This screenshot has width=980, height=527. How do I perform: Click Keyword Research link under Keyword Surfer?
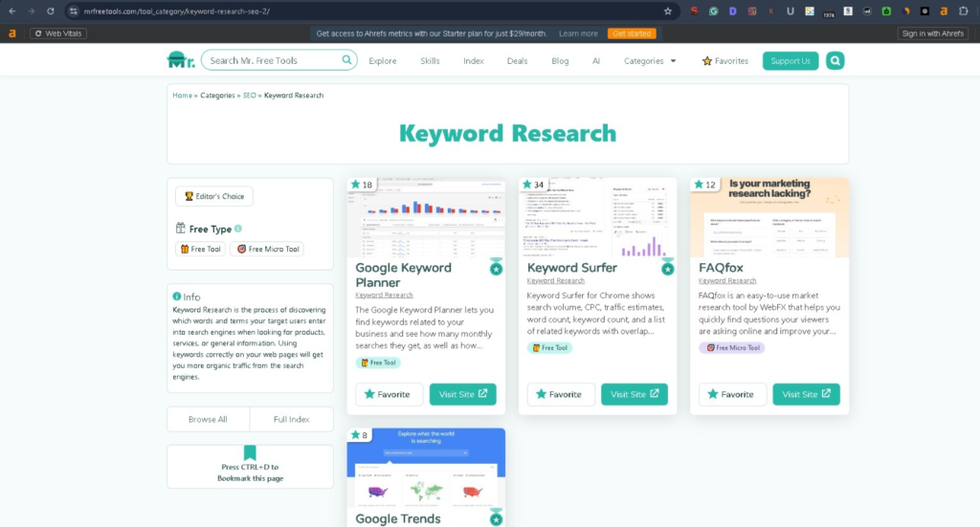point(556,280)
